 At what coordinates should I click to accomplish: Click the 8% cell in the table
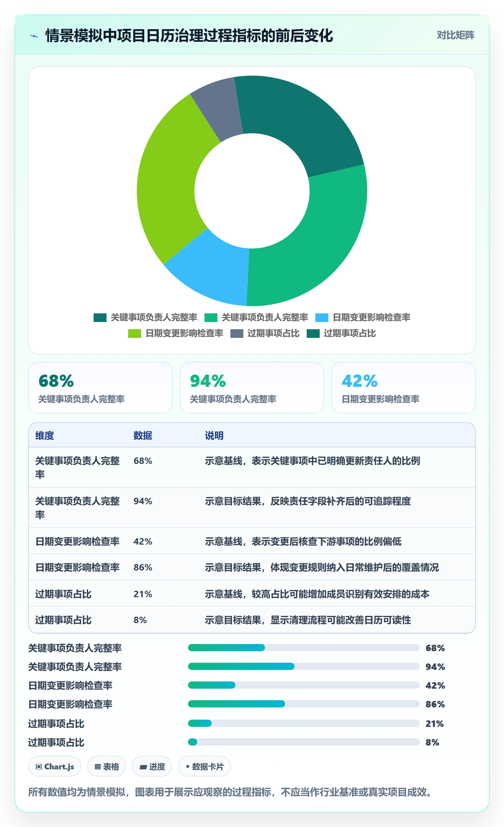pyautogui.click(x=140, y=620)
